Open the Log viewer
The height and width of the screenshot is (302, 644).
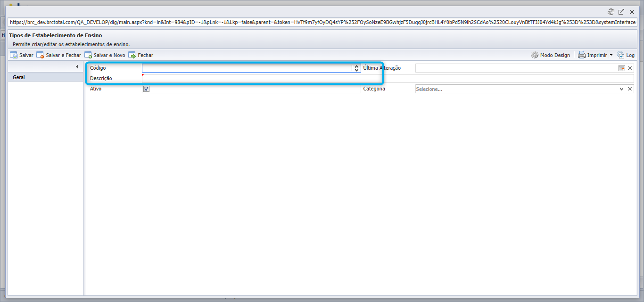[x=626, y=55]
